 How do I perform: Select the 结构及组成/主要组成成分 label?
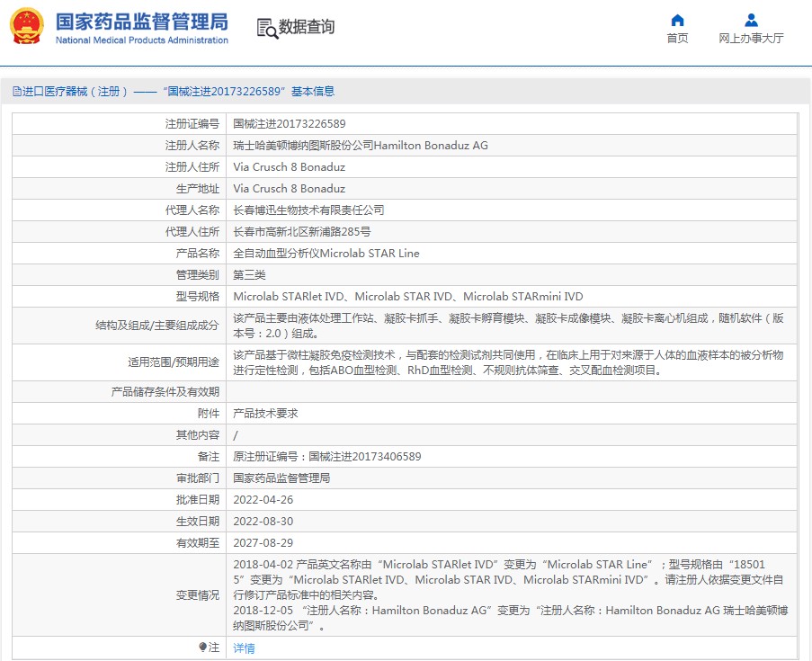click(x=157, y=326)
